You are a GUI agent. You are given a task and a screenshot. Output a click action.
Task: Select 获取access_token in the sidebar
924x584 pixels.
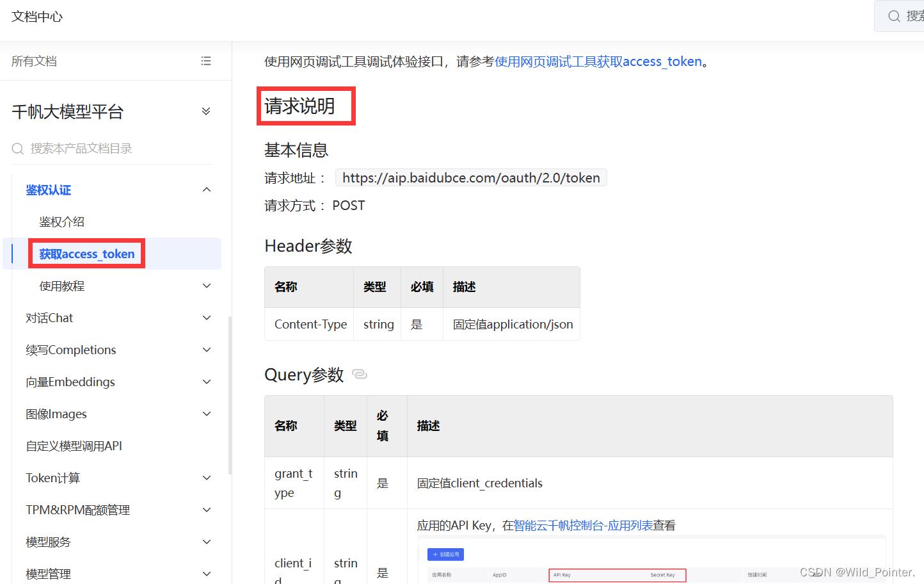87,254
